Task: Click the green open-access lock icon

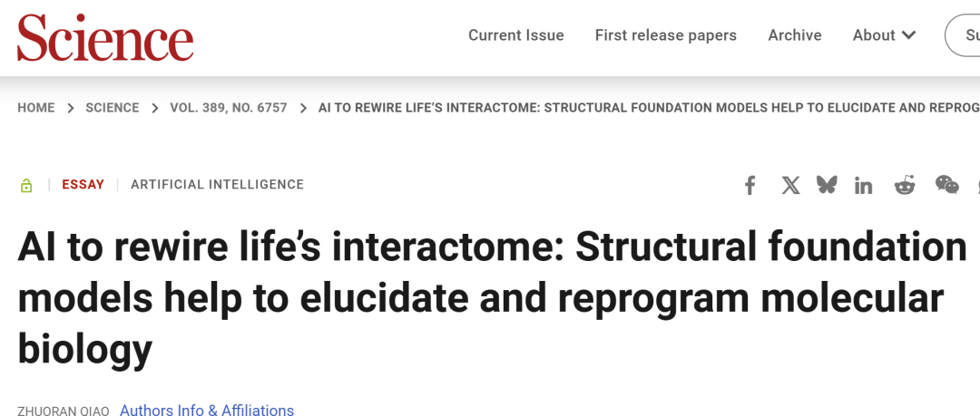Action: tap(26, 185)
